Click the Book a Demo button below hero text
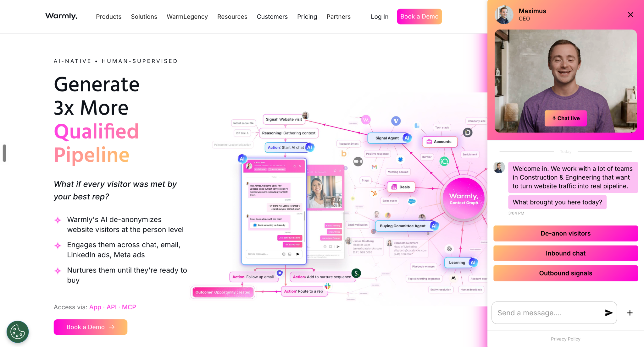 91,327
